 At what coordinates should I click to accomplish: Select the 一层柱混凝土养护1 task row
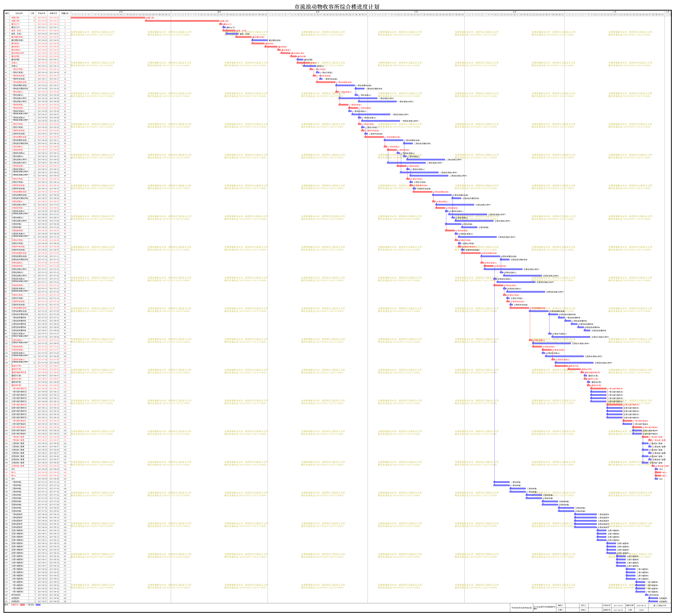click(x=37, y=98)
